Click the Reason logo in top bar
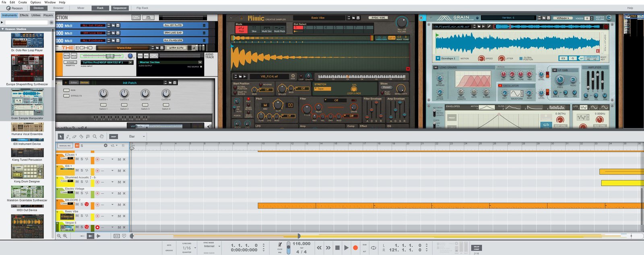Image resolution: width=644 pixels, height=255 pixels. [14, 8]
